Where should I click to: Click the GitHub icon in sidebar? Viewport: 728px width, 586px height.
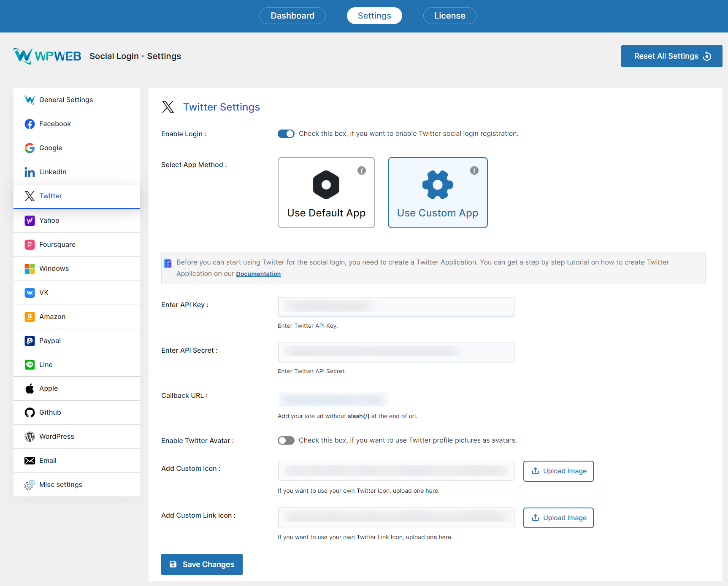[x=30, y=413]
